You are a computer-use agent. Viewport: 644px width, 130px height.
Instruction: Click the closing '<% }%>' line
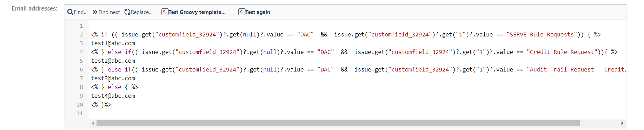click(101, 104)
